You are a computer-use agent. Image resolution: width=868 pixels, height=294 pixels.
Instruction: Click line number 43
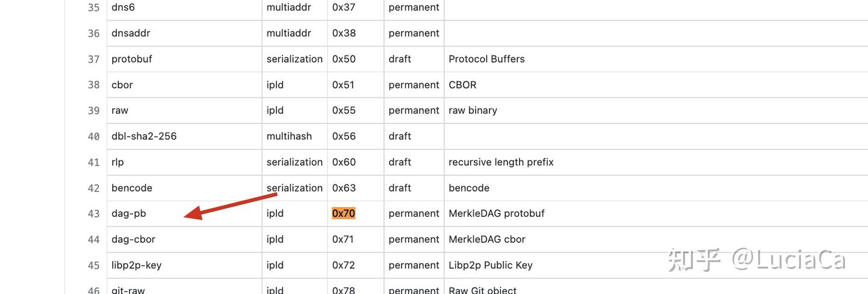(93, 214)
